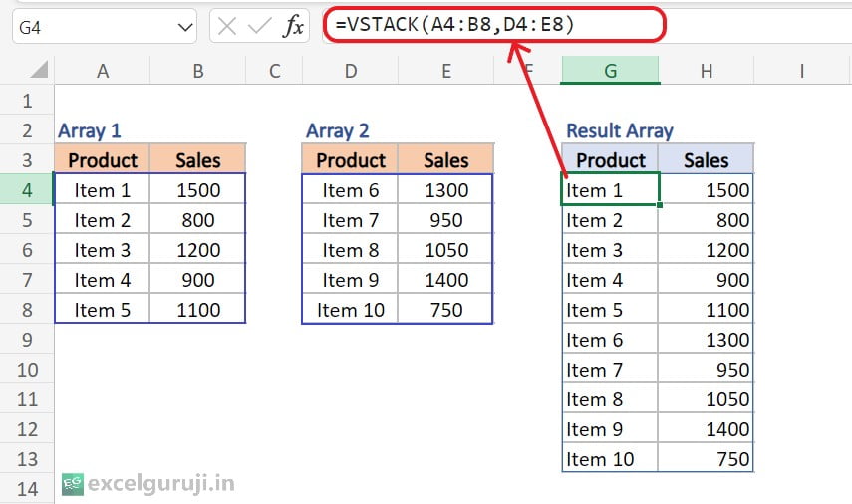The height and width of the screenshot is (504, 852).
Task: Select result cell H9 showing 1300
Action: (706, 340)
